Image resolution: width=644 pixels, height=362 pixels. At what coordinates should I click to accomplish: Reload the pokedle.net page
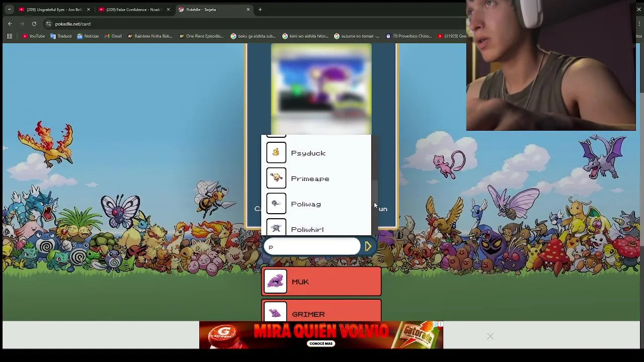click(34, 24)
